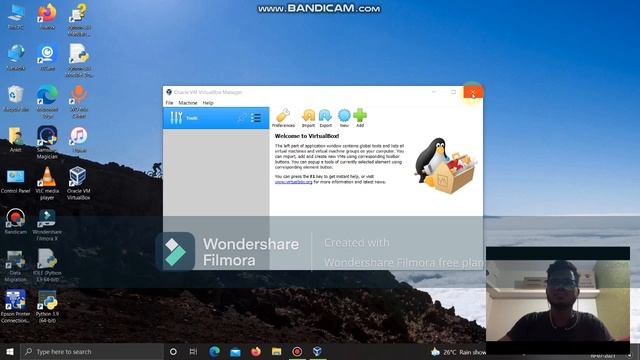Image resolution: width=640 pixels, height=360 pixels.
Task: Open the Machine menu
Action: [x=188, y=103]
